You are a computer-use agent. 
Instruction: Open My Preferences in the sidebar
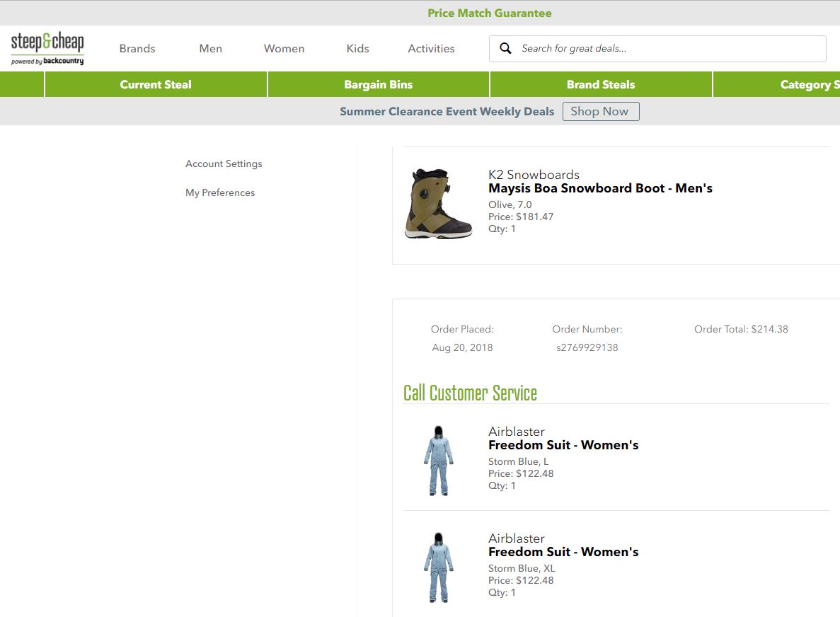point(220,192)
